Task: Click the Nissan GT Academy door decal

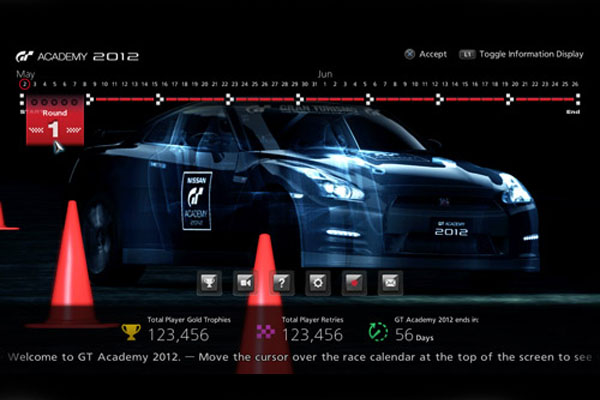Action: point(197,201)
